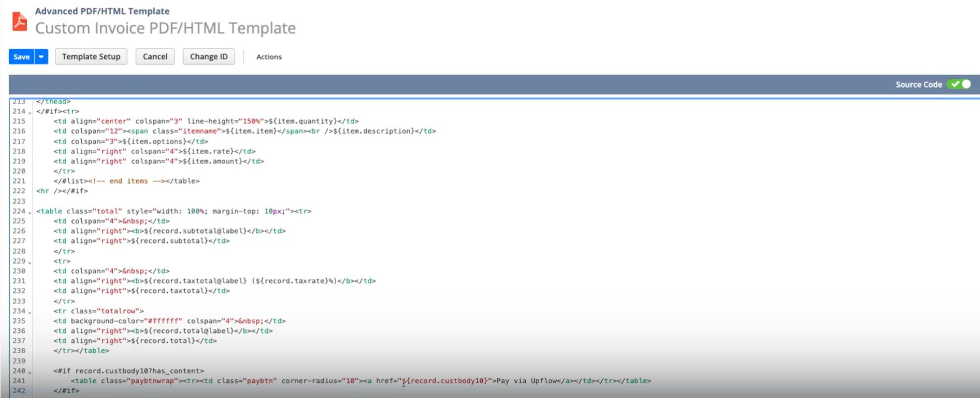Click the red PDF document icon
The image size is (980, 398).
point(20,21)
